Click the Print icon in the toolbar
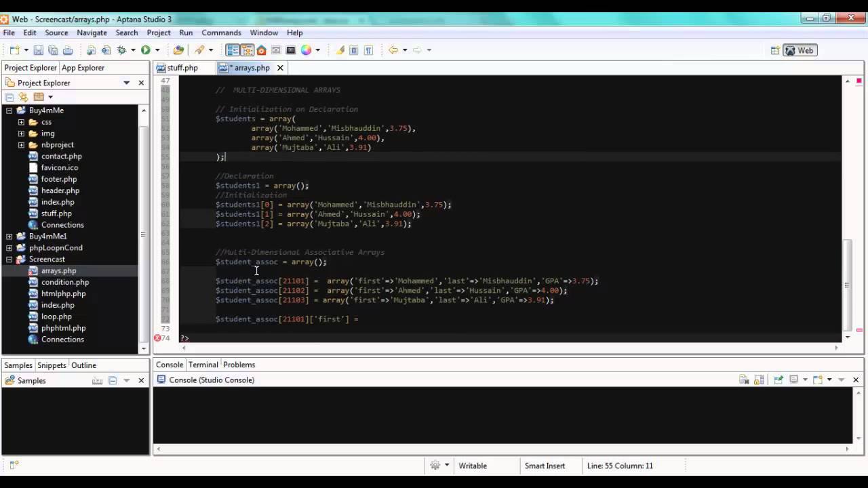Screen dimensions: 868x488 68,50
